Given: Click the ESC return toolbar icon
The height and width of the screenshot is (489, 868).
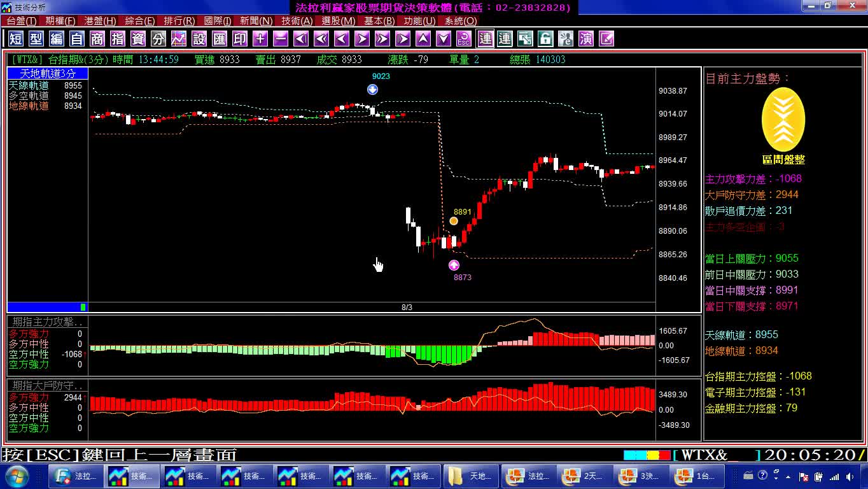Looking at the screenshot, I should [x=464, y=39].
